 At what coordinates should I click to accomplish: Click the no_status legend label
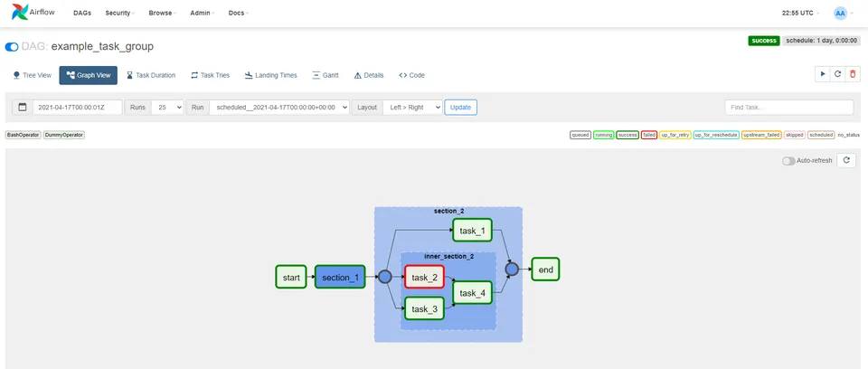(x=849, y=135)
